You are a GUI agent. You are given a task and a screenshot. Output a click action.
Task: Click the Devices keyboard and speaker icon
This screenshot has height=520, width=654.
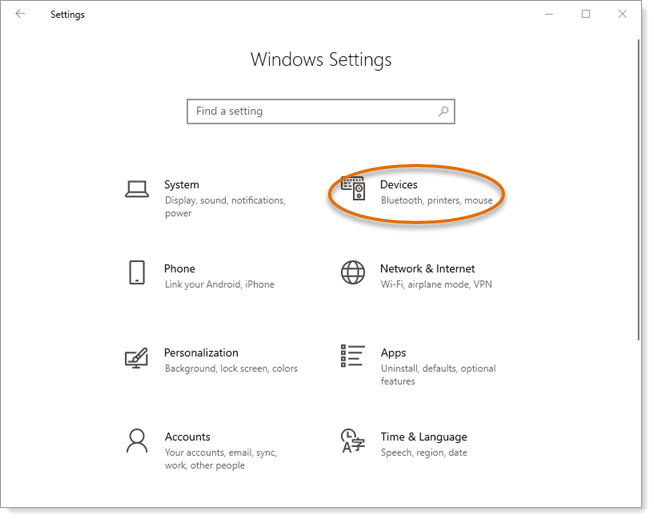(x=353, y=188)
